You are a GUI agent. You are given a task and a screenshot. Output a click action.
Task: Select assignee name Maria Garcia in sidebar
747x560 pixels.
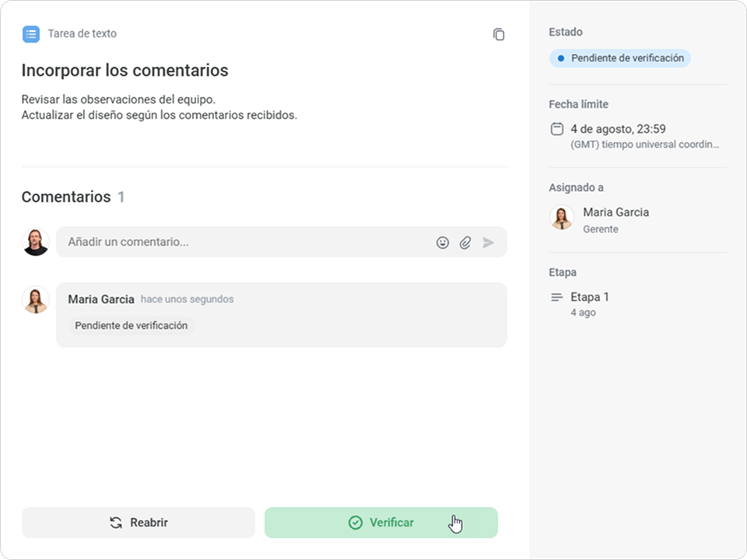pyautogui.click(x=616, y=212)
